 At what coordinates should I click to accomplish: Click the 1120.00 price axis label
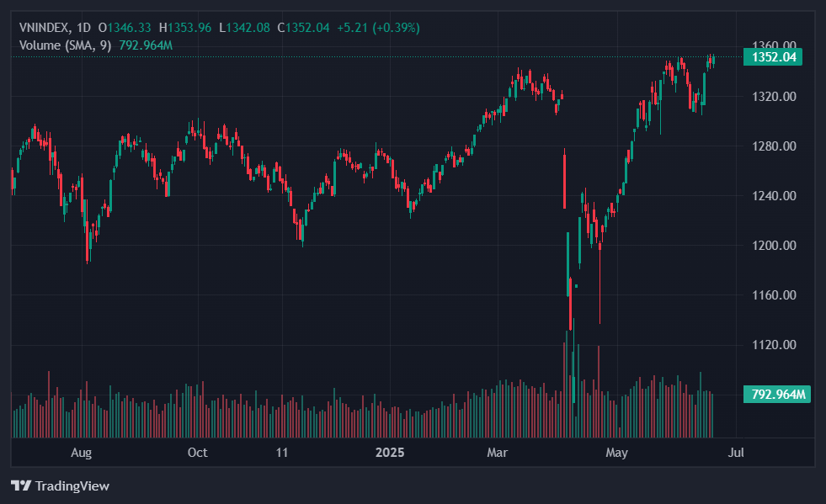point(772,345)
